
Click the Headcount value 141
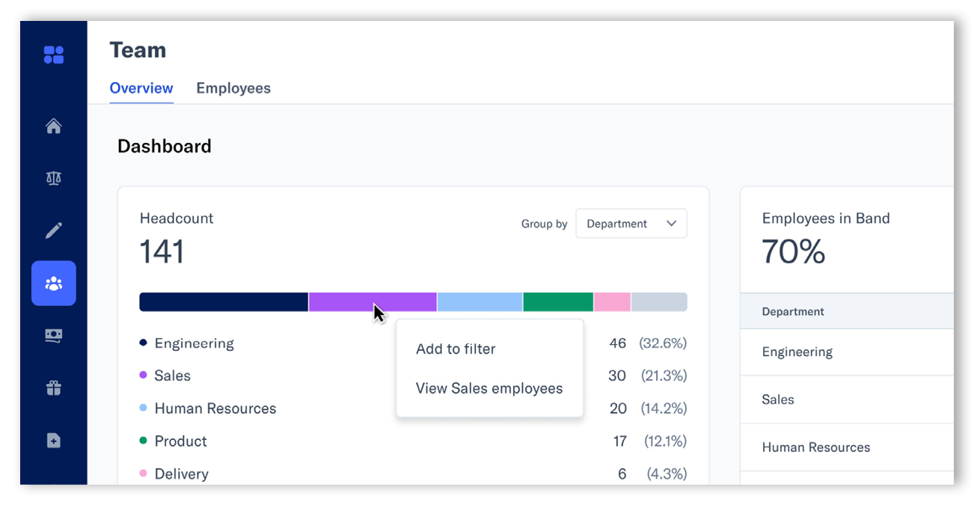(x=162, y=251)
